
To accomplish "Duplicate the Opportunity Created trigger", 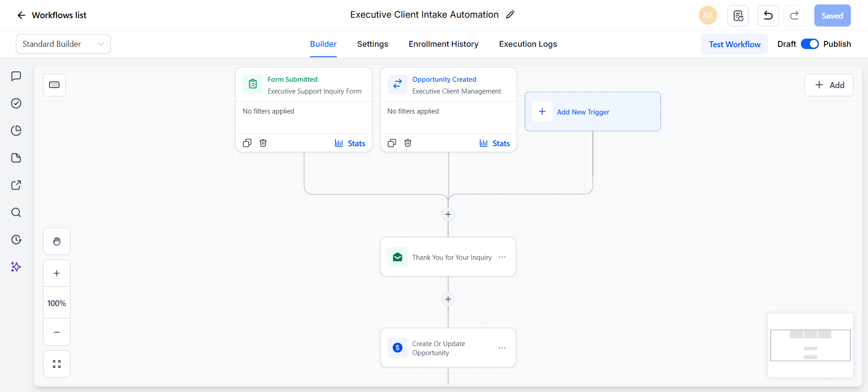I will pyautogui.click(x=392, y=143).
